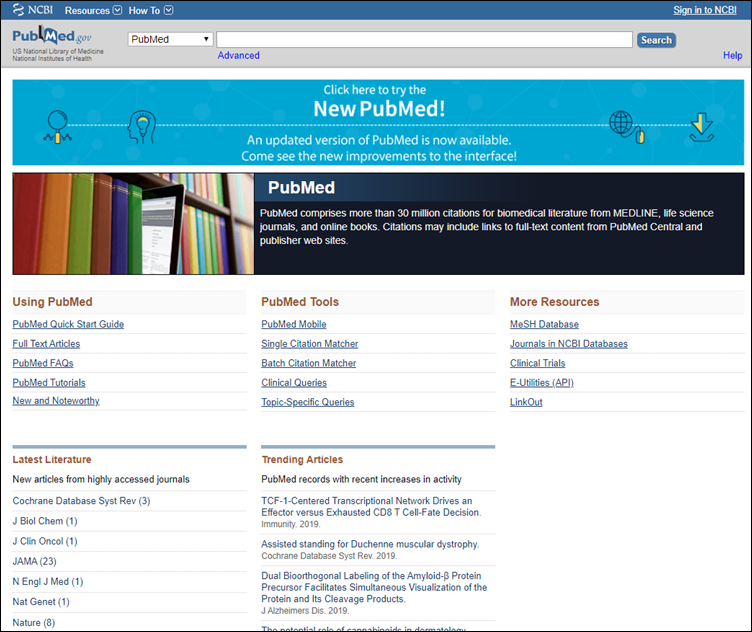Open PubMed Tutorials link
Image resolution: width=752 pixels, height=632 pixels.
[x=49, y=383]
